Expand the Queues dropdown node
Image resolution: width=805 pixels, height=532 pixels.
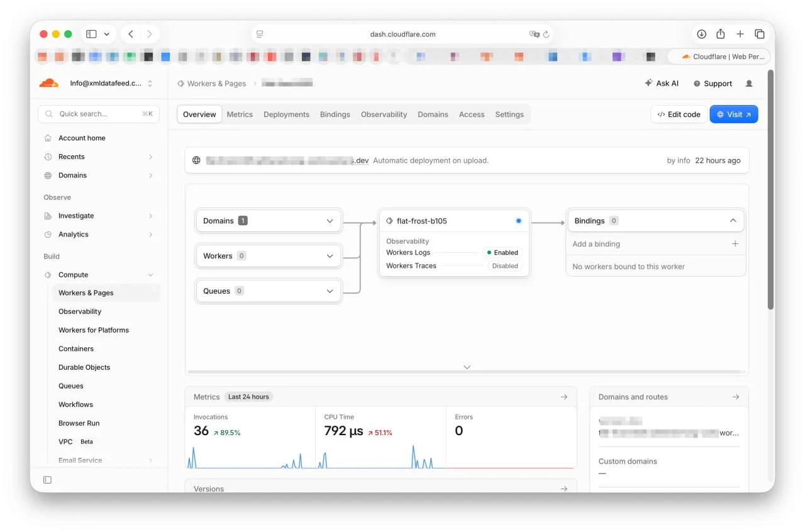[269, 291]
